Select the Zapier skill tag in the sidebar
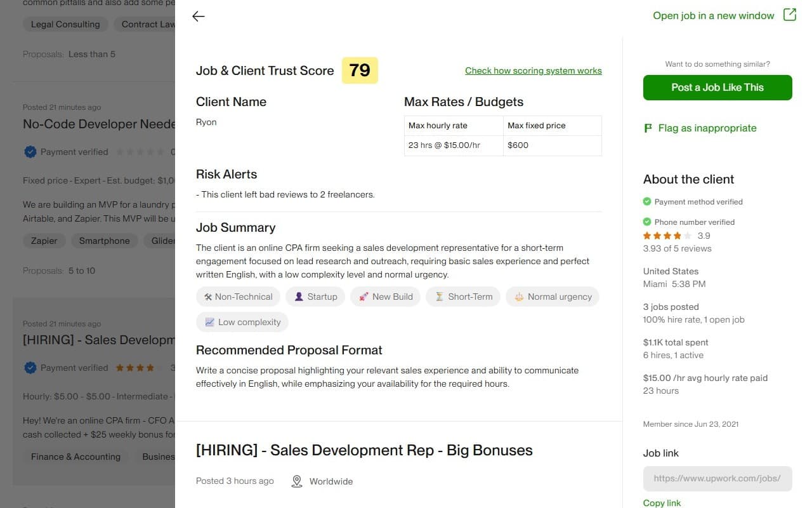Viewport: 812px width, 508px height. 44,241
